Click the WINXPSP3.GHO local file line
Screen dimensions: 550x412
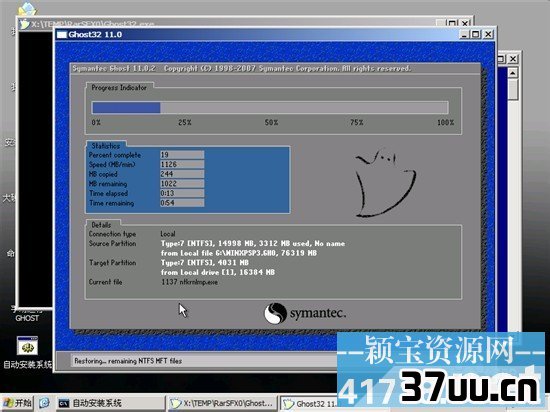(x=239, y=253)
